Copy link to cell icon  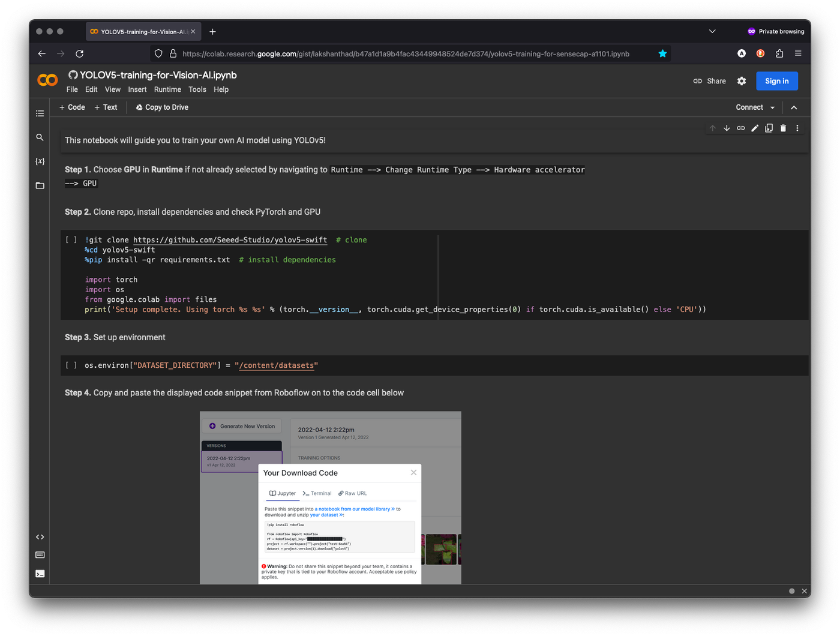[x=741, y=128]
